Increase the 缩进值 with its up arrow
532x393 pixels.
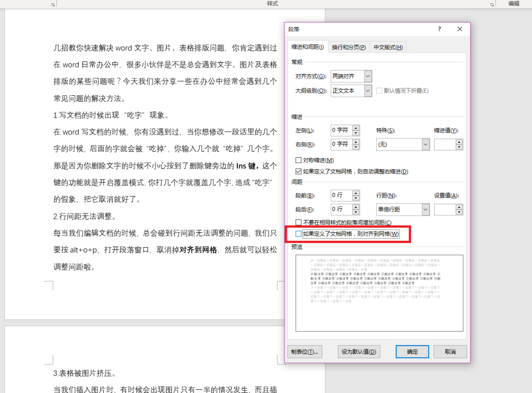459,142
